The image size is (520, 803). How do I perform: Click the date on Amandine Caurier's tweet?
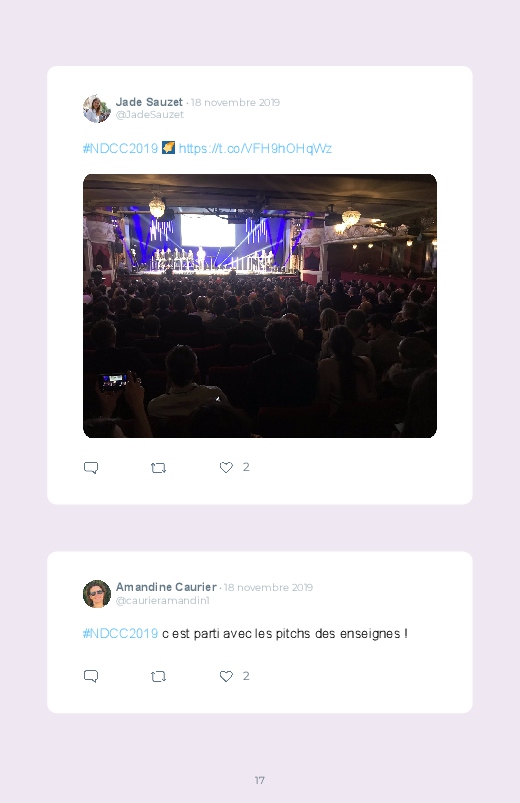268,587
